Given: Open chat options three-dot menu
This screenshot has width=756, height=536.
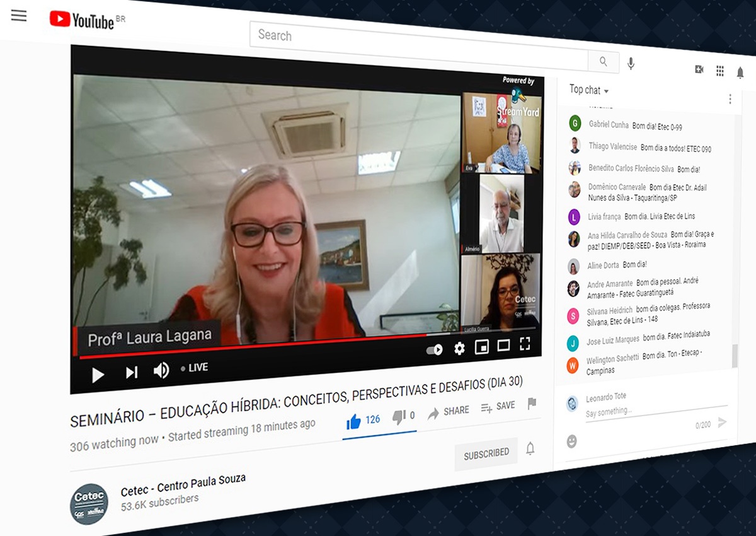Looking at the screenshot, I should coord(730,99).
